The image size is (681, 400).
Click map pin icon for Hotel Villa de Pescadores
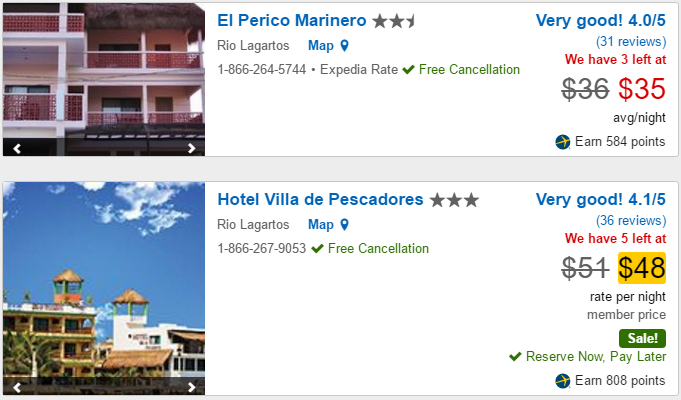click(x=345, y=225)
